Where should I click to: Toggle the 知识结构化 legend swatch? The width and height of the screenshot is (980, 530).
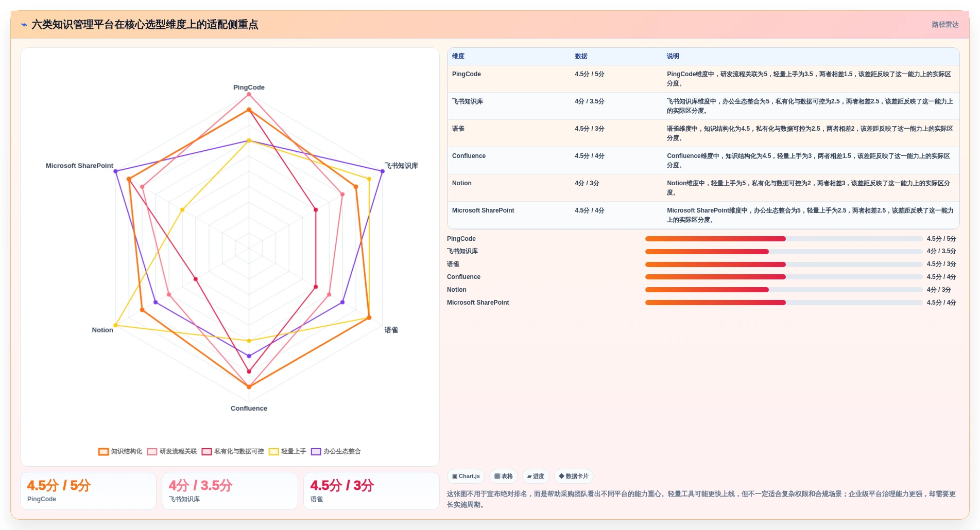tap(104, 452)
